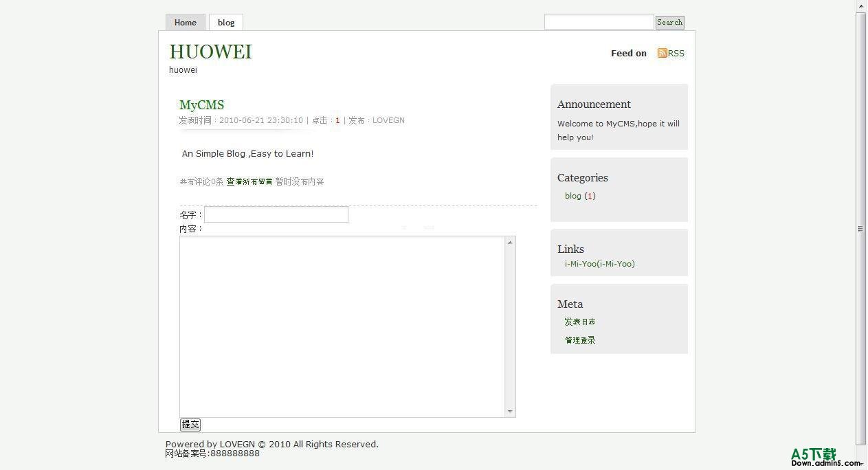Open the RSS feed icon
Screen dimensions: 868x470
663,53
